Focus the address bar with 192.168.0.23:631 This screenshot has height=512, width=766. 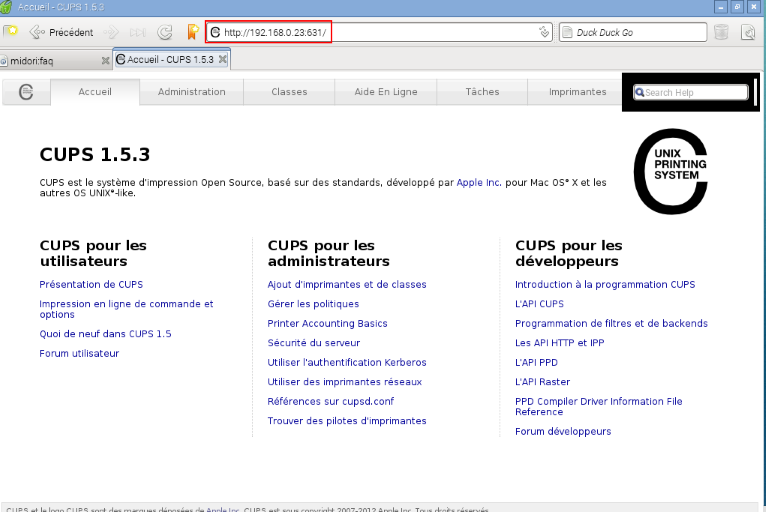[379, 32]
